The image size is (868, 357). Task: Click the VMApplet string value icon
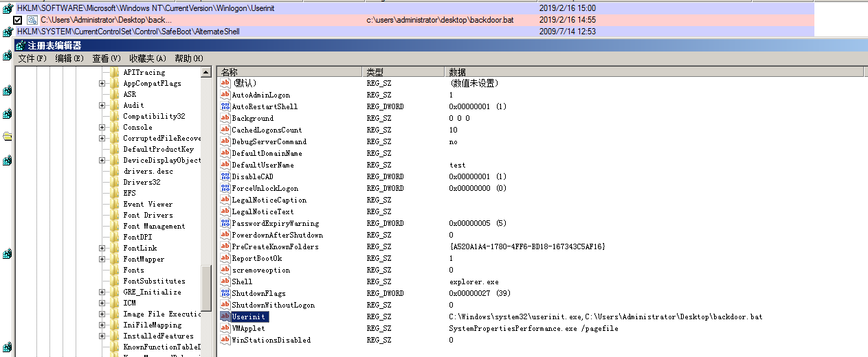pos(225,328)
